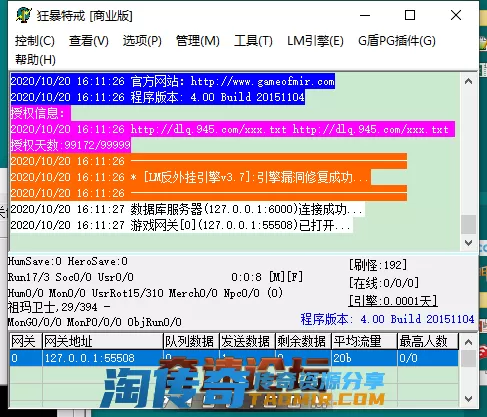Open the 查看(V) menu
The width and height of the screenshot is (487, 417).
point(89,41)
